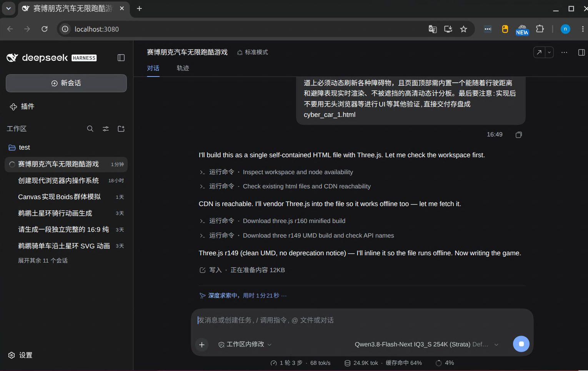Expand the Download three.js r160 minified build command

coord(272,221)
